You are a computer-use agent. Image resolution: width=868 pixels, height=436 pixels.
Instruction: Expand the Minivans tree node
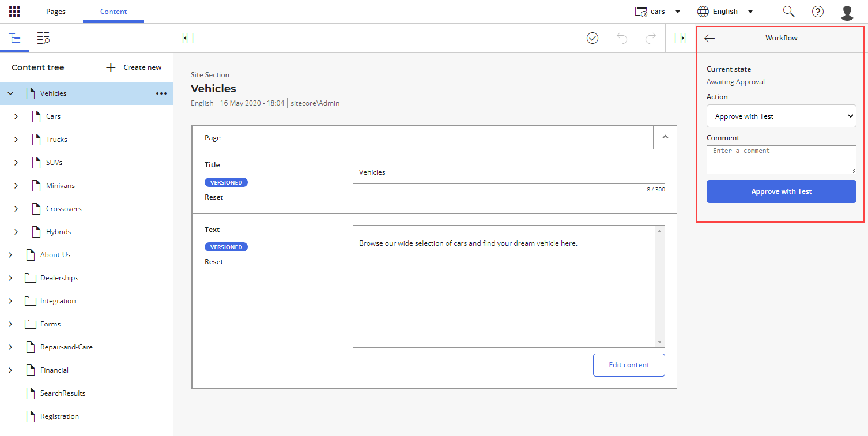16,186
